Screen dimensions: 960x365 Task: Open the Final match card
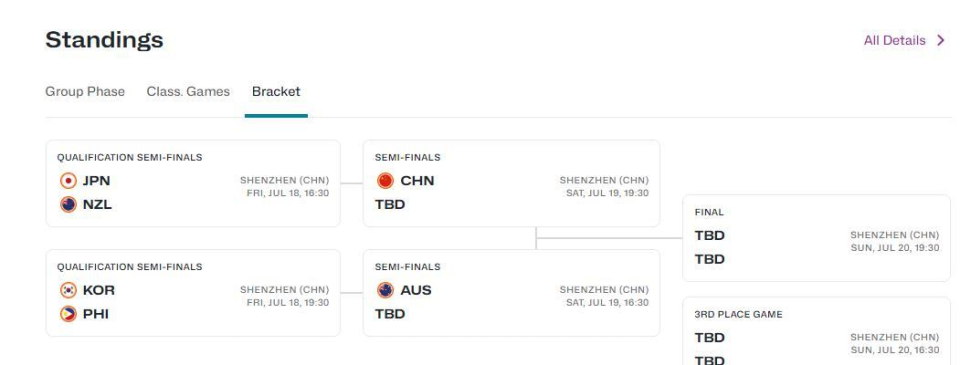tap(816, 238)
